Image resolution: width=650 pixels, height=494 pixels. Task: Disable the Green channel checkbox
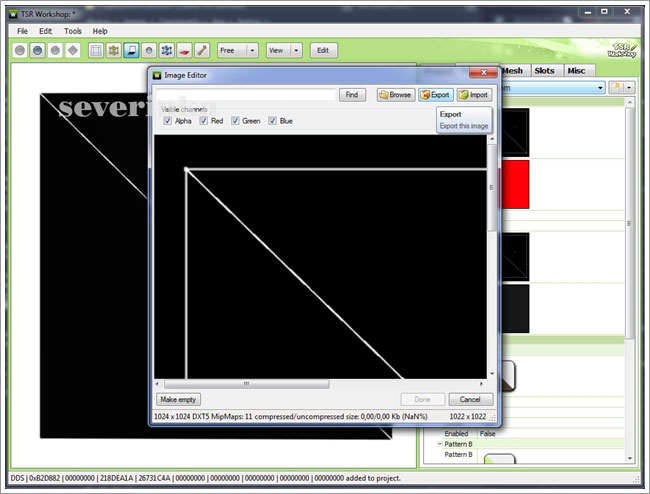pyautogui.click(x=236, y=121)
